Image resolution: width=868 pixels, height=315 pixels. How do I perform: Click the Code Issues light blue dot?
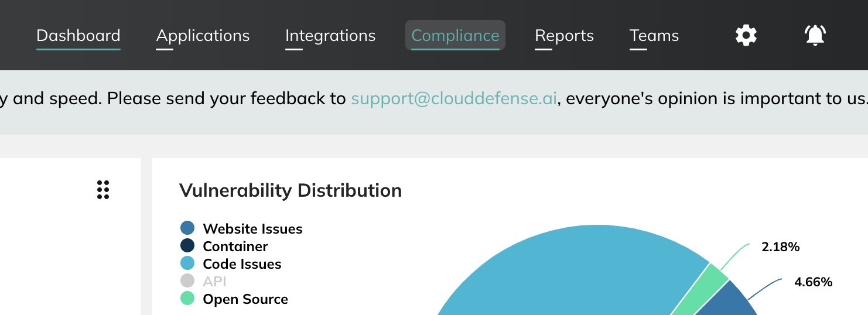187,263
